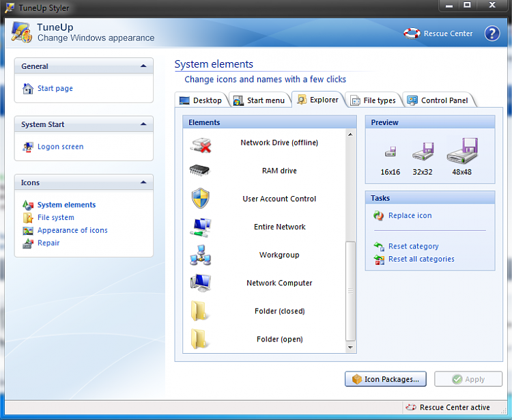Select the User Account Control shield icon
Screen dimensions: 512x420
[200, 199]
